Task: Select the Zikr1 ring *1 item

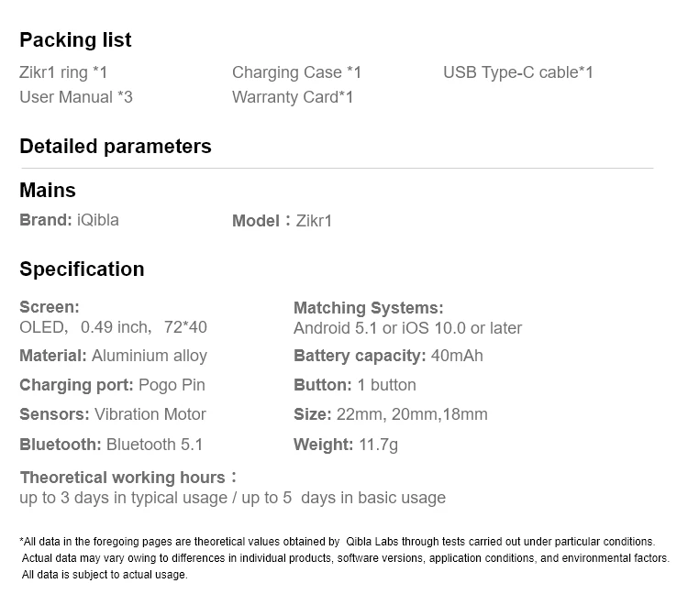Action: click(x=63, y=72)
